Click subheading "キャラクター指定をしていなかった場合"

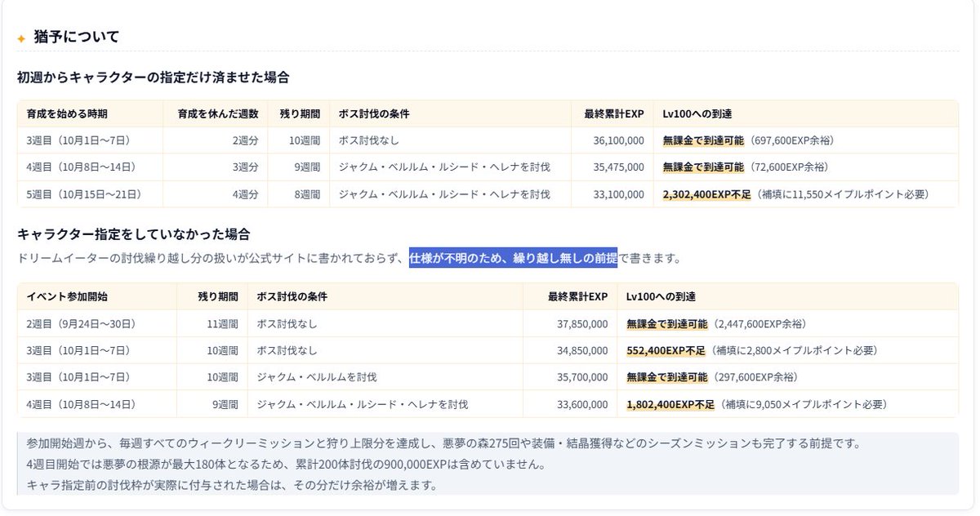point(133,234)
